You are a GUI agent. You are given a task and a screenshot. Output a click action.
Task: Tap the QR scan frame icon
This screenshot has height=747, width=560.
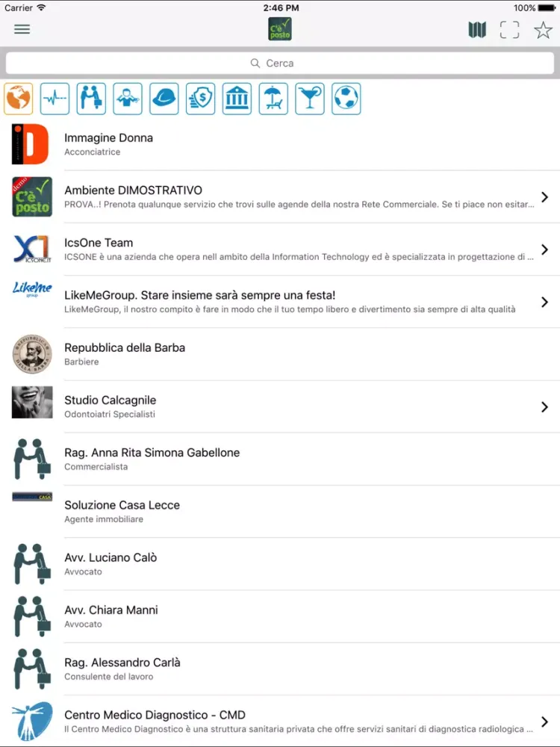coord(509,30)
